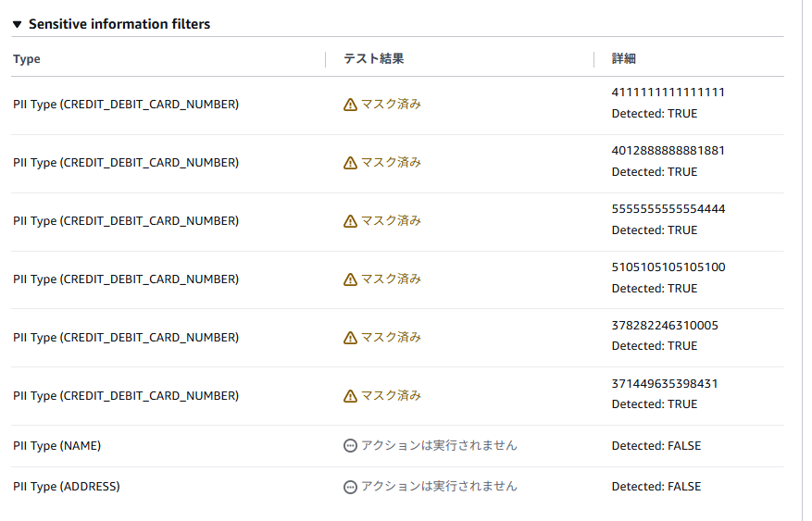Click マスク済み status for card 5555555555554444
The image size is (812, 521).
pyautogui.click(x=391, y=221)
